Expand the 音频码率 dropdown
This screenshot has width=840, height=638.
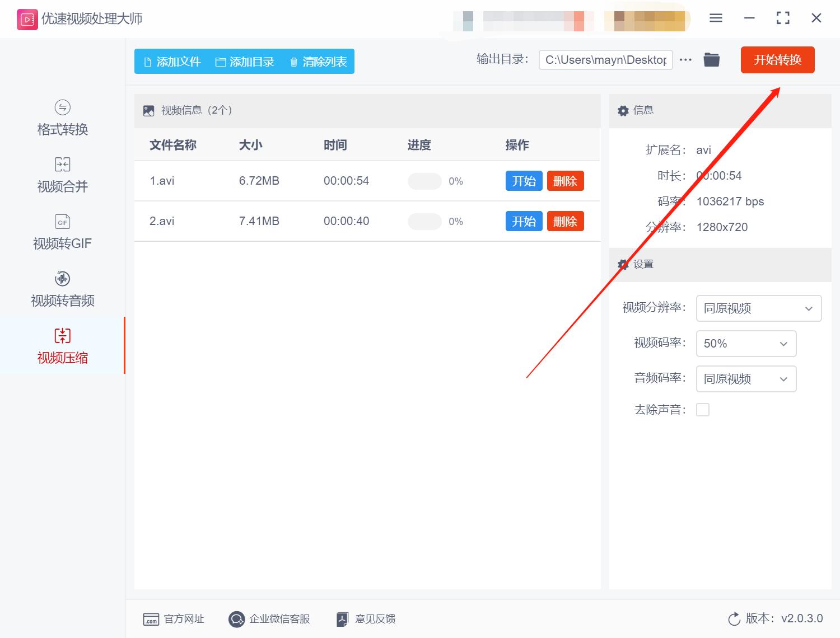pyautogui.click(x=746, y=379)
